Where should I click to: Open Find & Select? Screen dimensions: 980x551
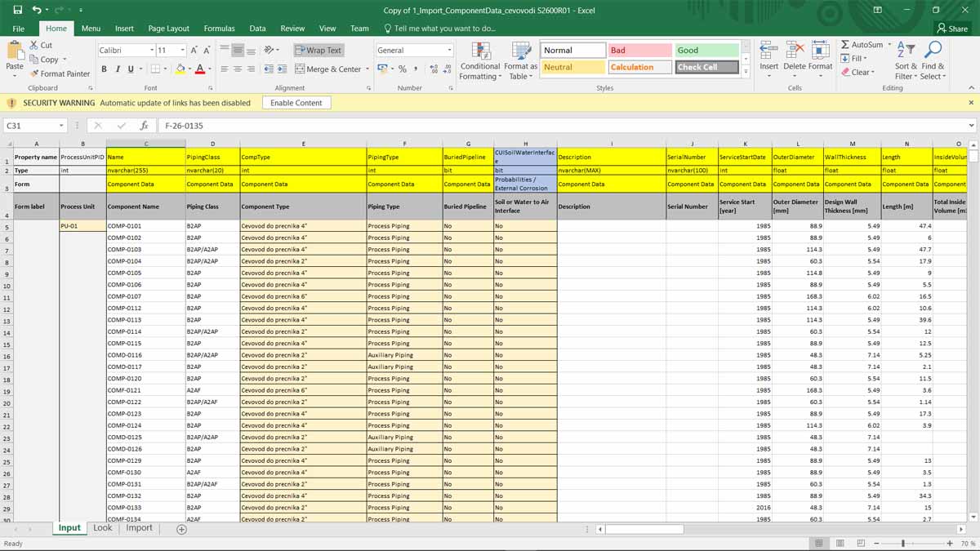933,60
